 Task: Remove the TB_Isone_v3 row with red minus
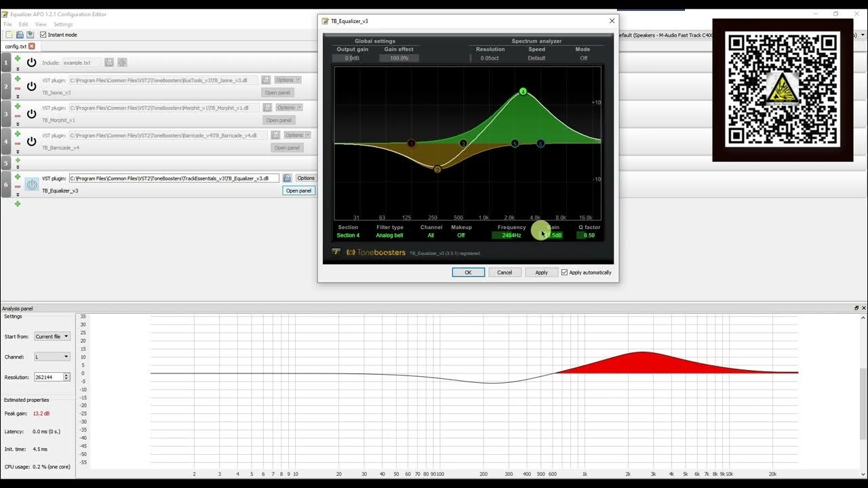tap(18, 88)
